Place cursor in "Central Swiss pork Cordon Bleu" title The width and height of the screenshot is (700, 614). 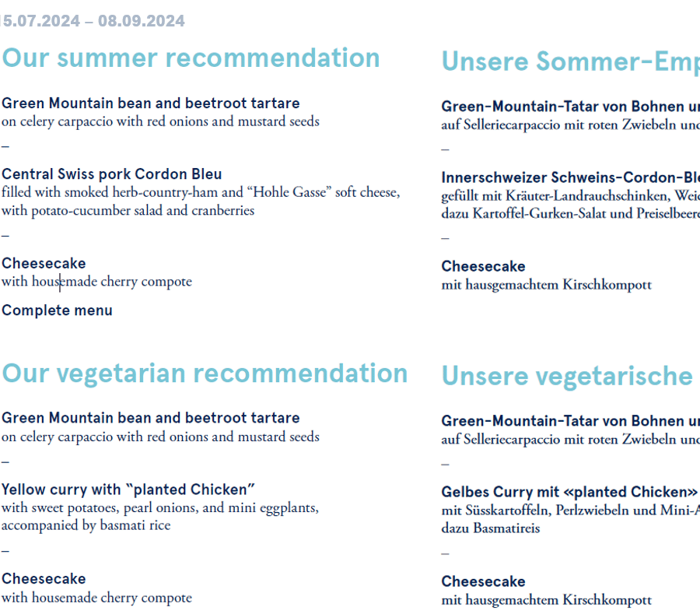pyautogui.click(x=111, y=174)
